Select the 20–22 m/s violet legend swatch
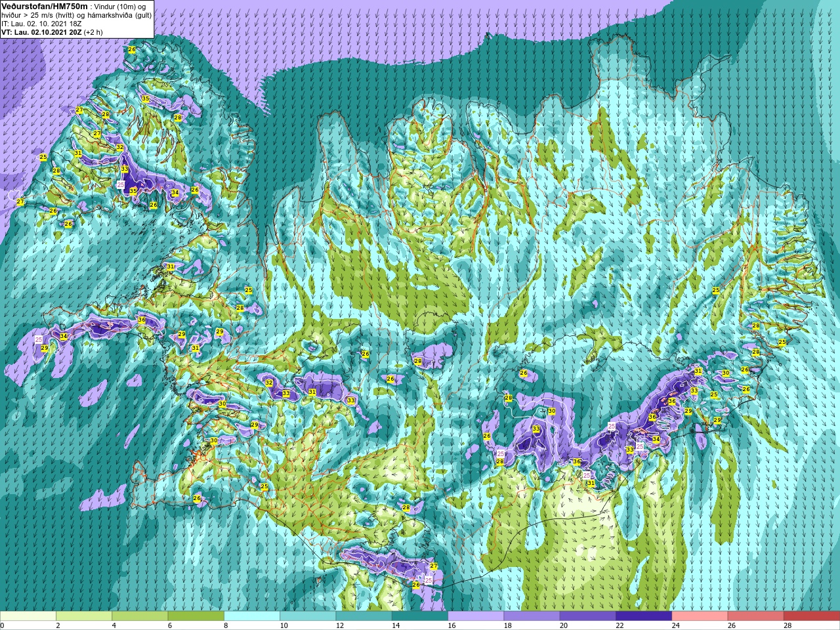The image size is (840, 630). pos(588,616)
